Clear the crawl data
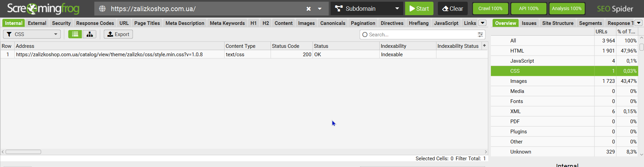The image size is (644, 167). click(453, 8)
